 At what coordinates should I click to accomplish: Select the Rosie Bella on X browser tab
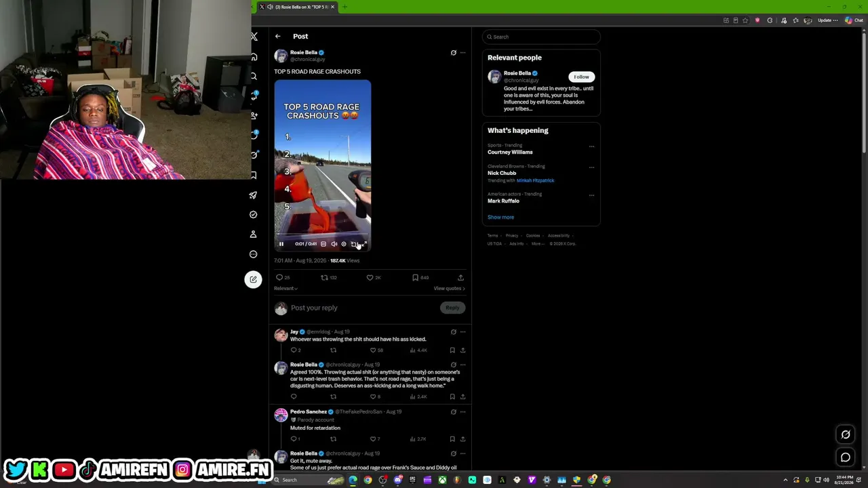(298, 7)
